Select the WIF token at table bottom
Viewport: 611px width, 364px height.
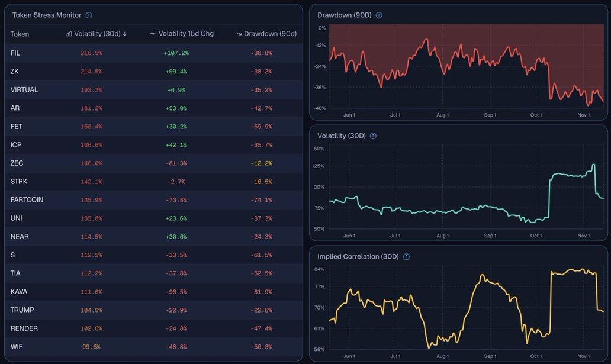point(16,347)
